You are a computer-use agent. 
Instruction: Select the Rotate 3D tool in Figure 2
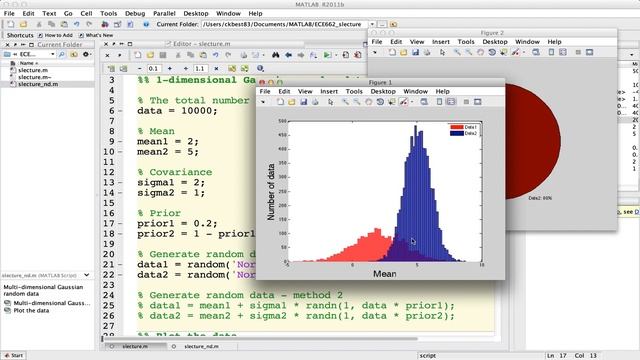point(492,52)
